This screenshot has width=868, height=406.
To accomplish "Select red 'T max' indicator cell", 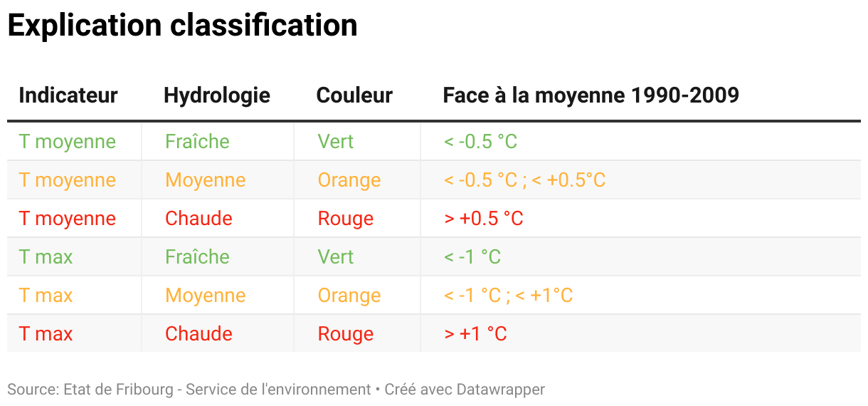I will click(46, 334).
